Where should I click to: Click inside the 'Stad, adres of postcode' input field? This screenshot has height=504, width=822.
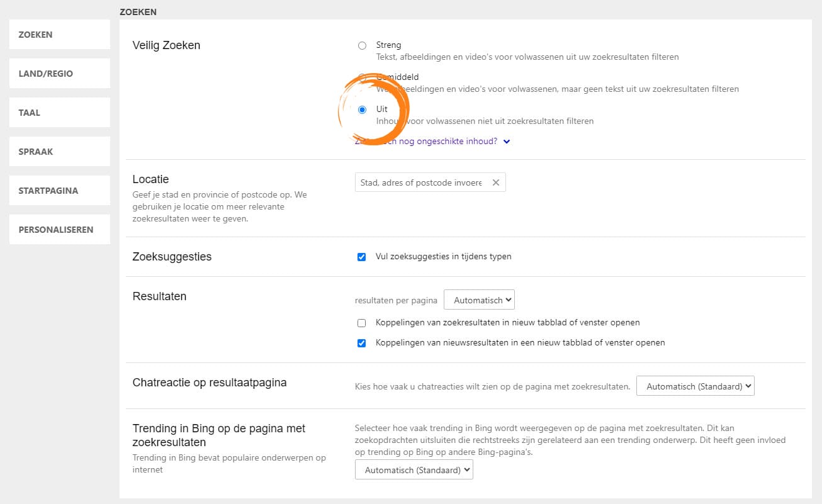click(422, 182)
